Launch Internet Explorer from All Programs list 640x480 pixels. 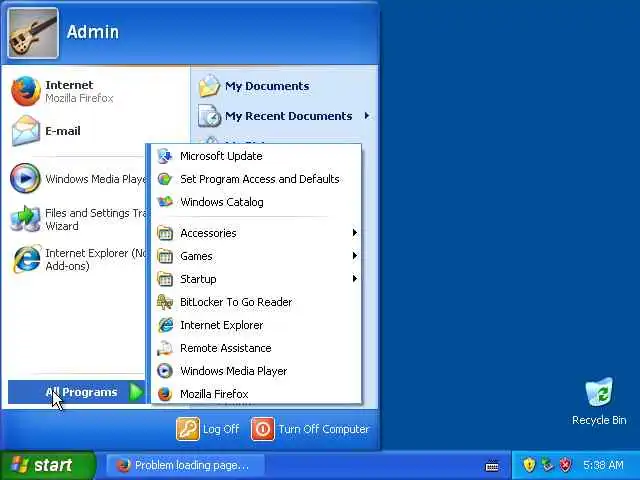pos(256,325)
